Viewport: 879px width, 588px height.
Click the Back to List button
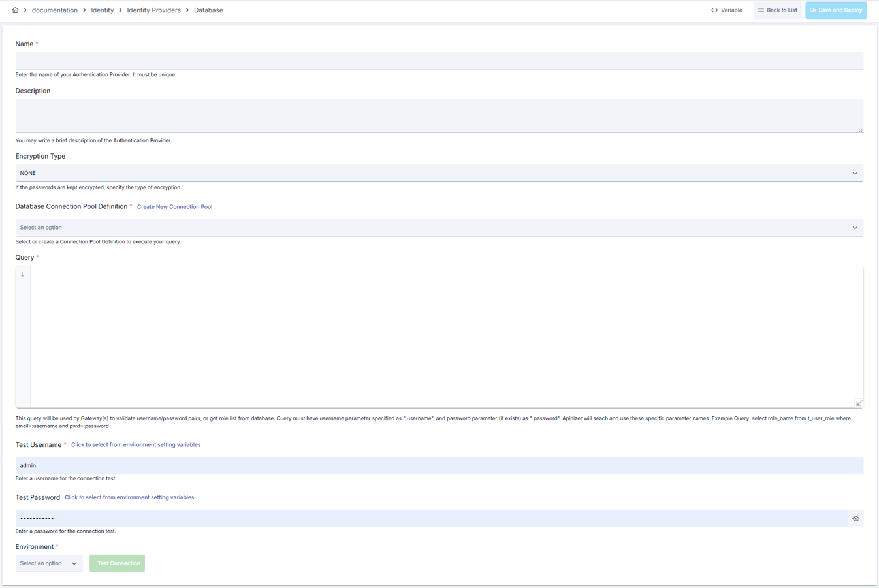pos(777,10)
